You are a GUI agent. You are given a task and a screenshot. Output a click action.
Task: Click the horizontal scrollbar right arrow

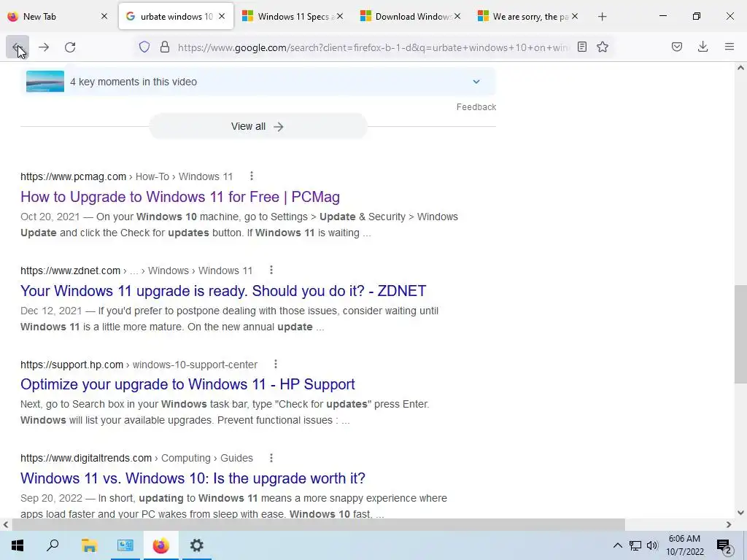[x=729, y=525]
